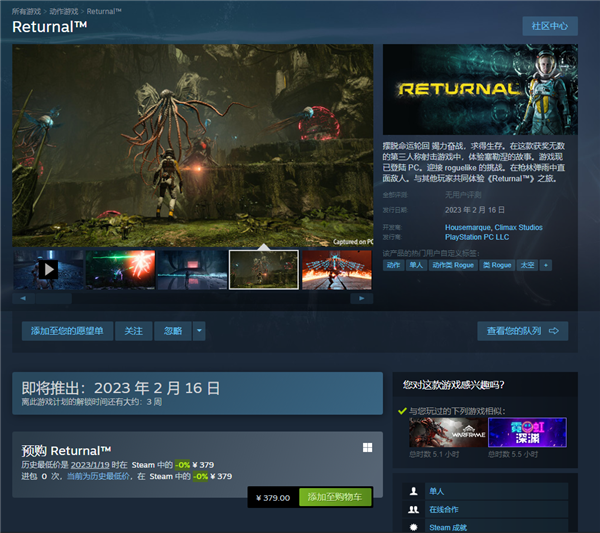Click the thumbnail strip scrollbar handle

click(x=54, y=298)
